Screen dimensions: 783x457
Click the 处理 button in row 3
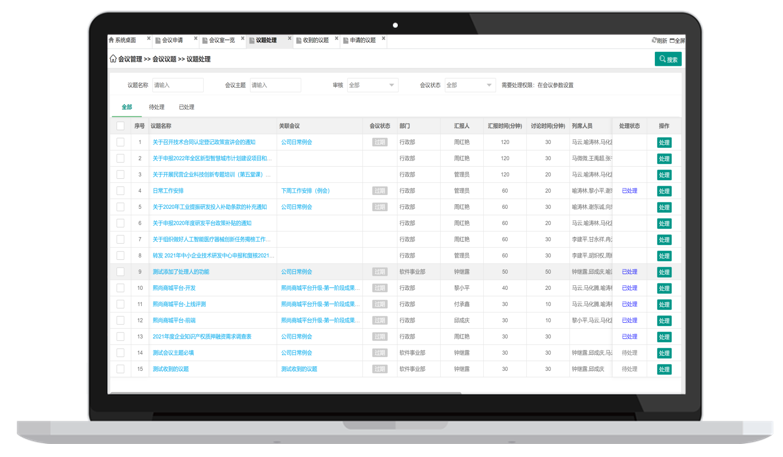coord(664,175)
